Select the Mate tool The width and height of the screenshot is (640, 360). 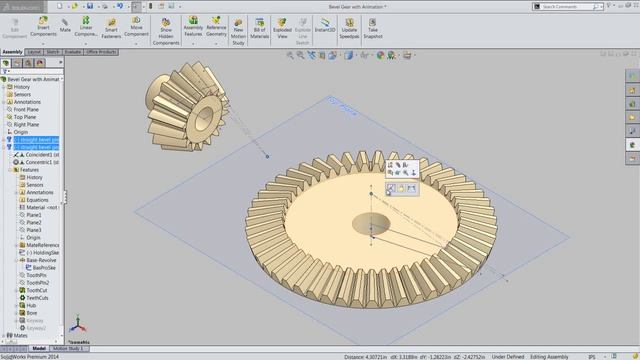(x=65, y=25)
